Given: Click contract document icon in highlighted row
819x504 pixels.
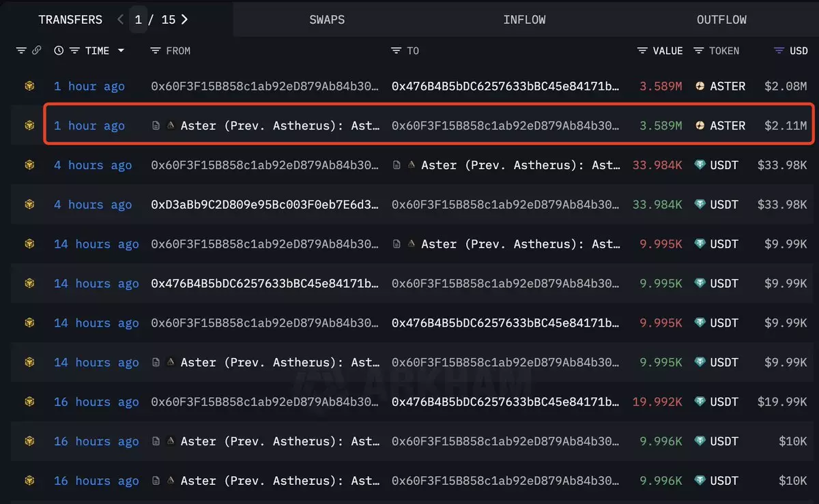Looking at the screenshot, I should pos(156,125).
